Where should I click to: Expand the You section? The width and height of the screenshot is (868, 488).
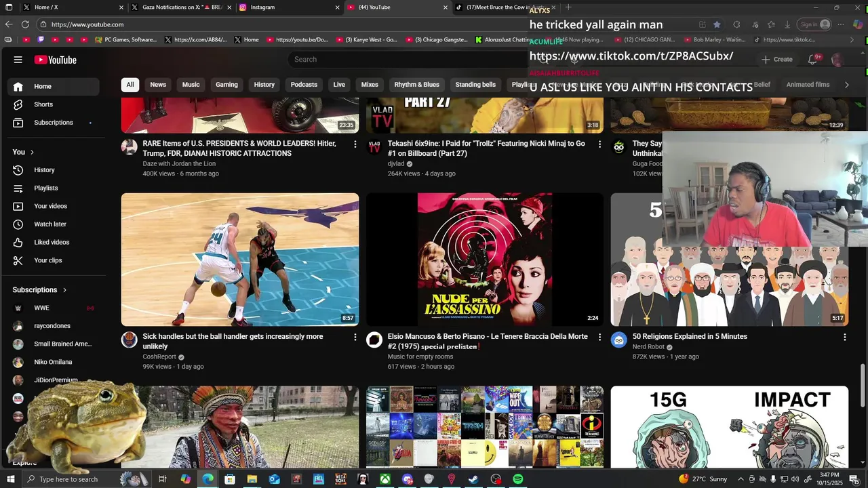click(x=23, y=152)
